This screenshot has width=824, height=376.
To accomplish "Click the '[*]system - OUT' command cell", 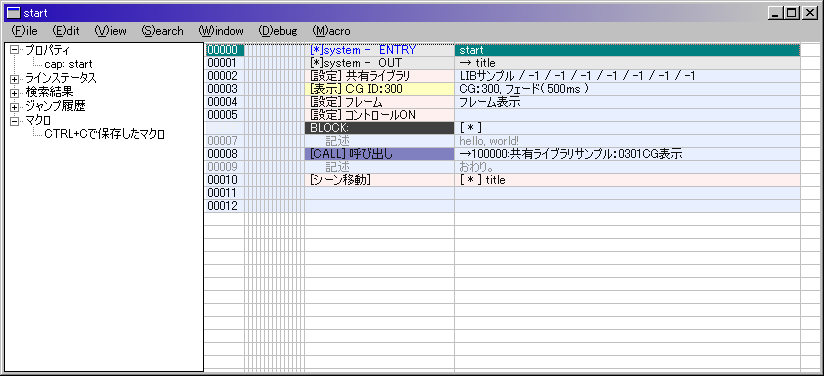I will (x=379, y=63).
